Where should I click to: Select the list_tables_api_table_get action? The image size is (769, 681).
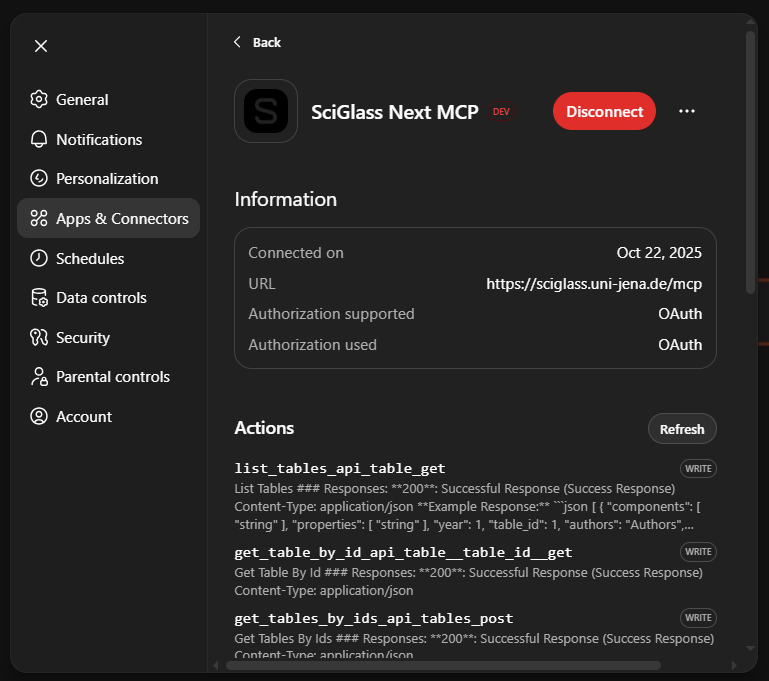click(340, 468)
